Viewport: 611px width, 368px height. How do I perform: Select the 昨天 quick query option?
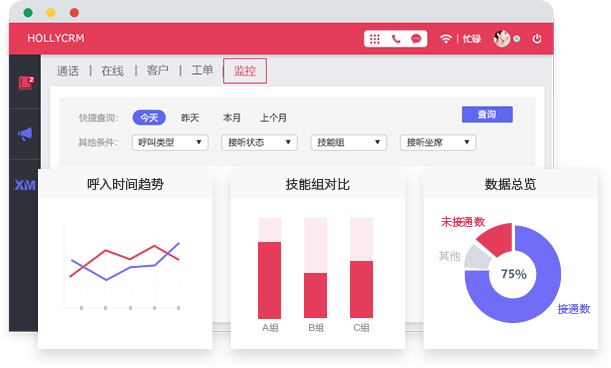pos(190,118)
